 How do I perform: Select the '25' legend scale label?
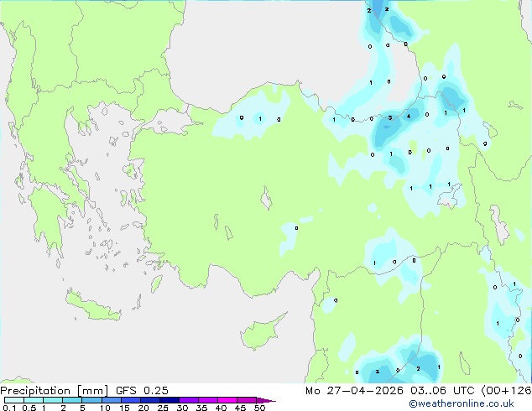(x=163, y=408)
